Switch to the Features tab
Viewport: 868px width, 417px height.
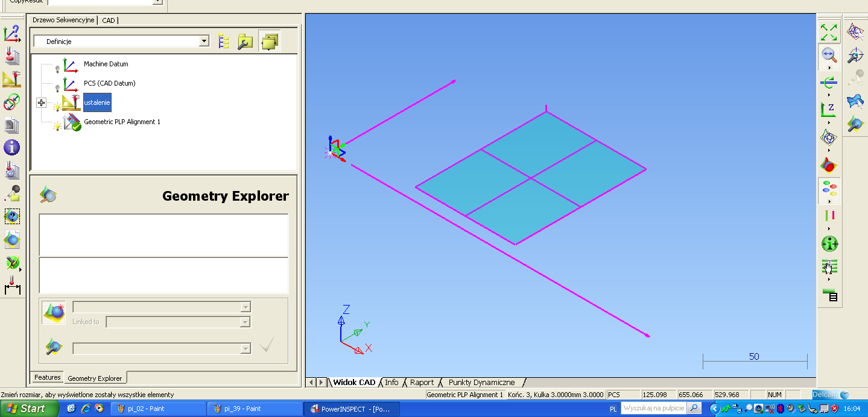tap(47, 377)
